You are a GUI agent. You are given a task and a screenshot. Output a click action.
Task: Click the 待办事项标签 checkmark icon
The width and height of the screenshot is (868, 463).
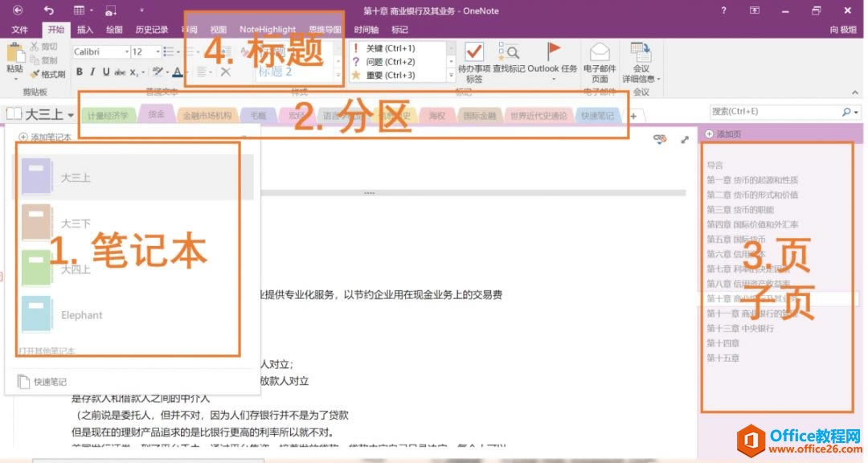click(x=474, y=52)
